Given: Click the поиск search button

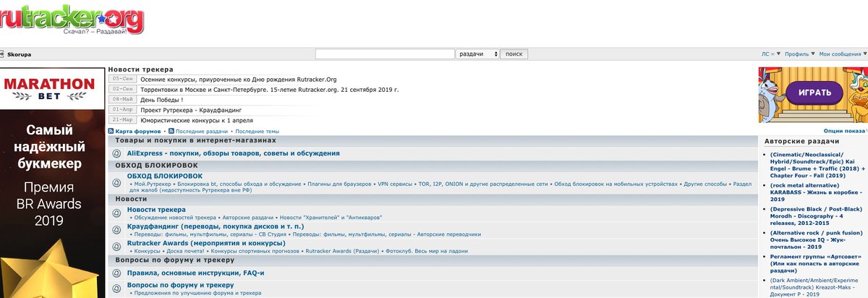Looking at the screenshot, I should (514, 54).
